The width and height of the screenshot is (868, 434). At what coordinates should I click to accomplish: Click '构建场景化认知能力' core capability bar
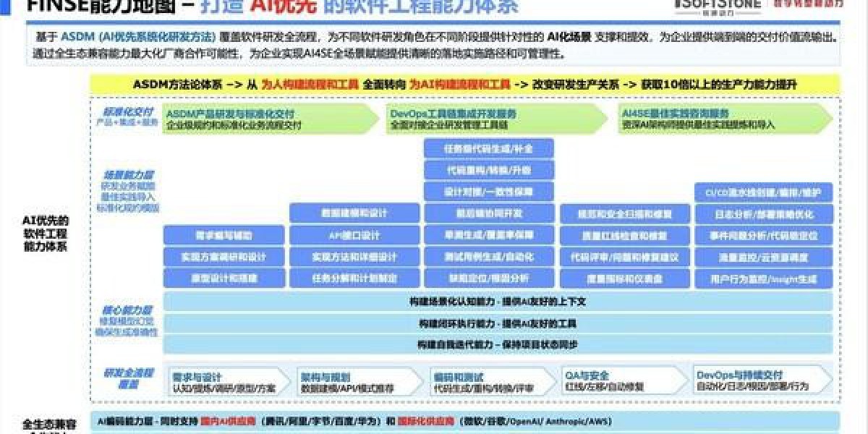498,302
